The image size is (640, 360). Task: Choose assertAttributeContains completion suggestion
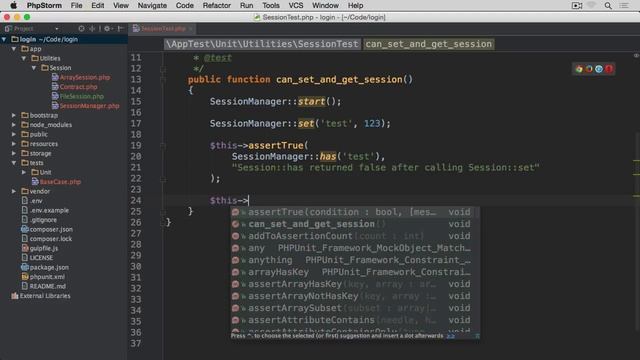[355, 320]
